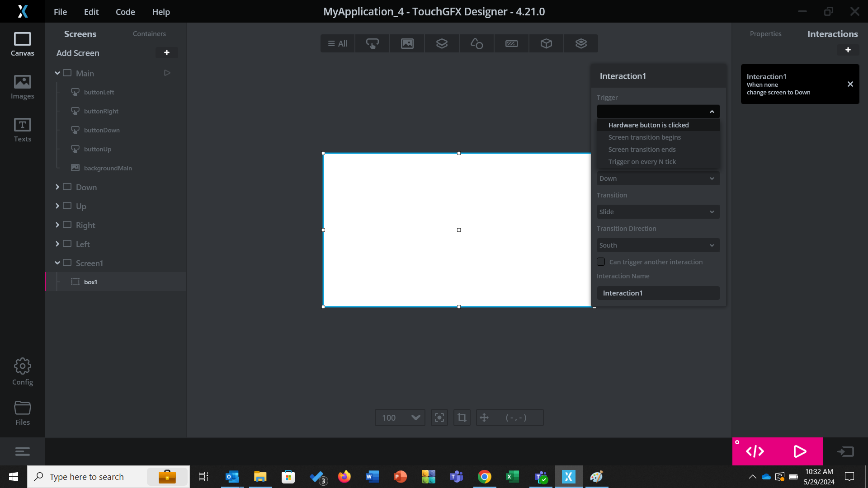Screen dimensions: 868x488
Task: Open the 3D widget category
Action: pos(546,43)
